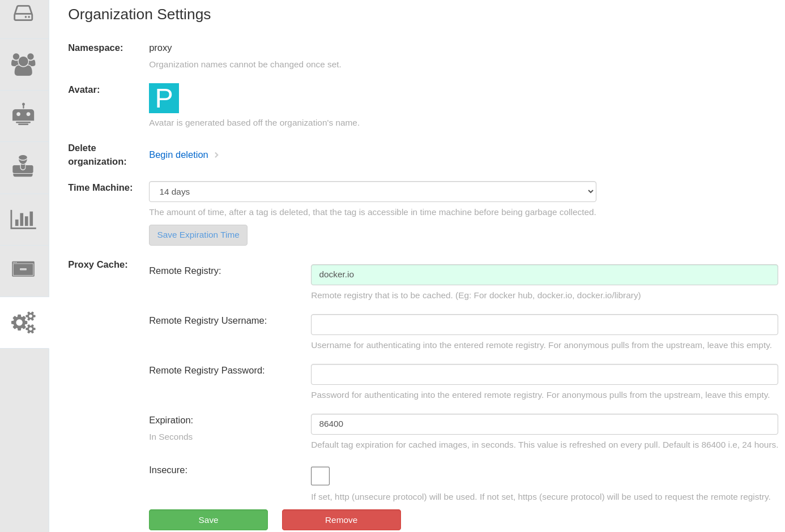785x532 pixels.
Task: Open the Repositories tab in the sidebar
Action: tap(23, 13)
